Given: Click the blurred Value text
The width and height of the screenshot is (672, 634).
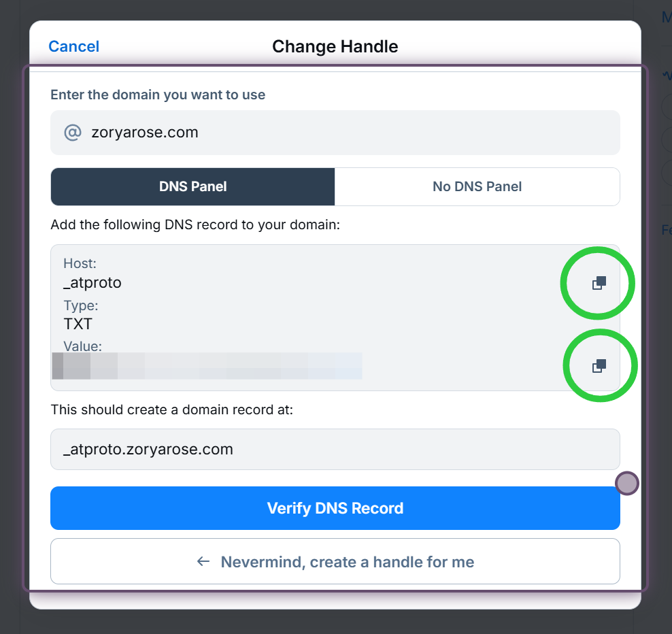Looking at the screenshot, I should coord(207,366).
